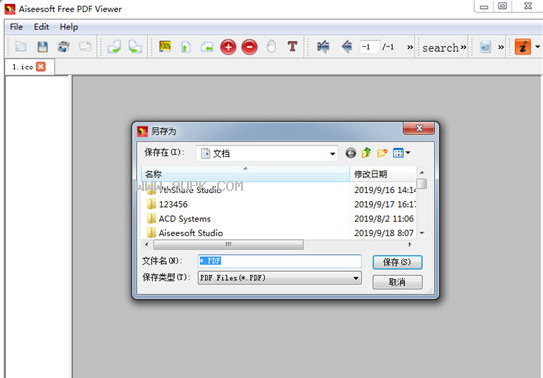Click date 2019/8/2 11:06 cell
This screenshot has height=378, width=543.
(x=384, y=219)
